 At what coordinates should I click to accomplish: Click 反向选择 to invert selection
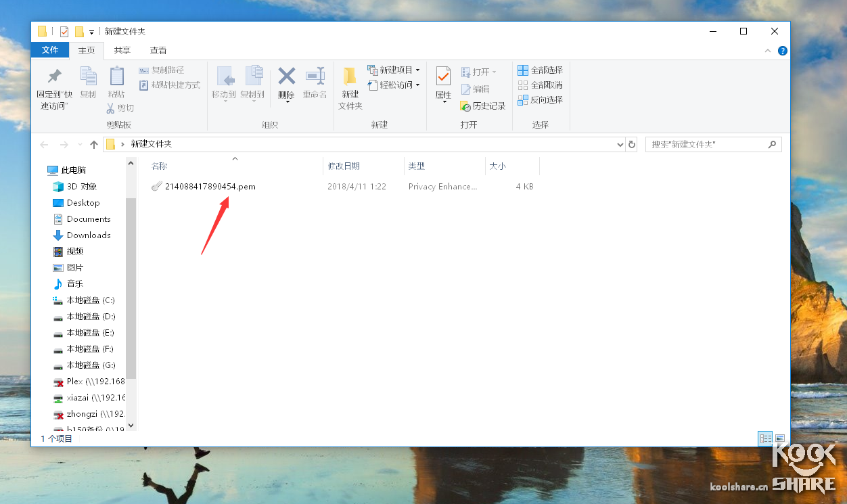(539, 100)
